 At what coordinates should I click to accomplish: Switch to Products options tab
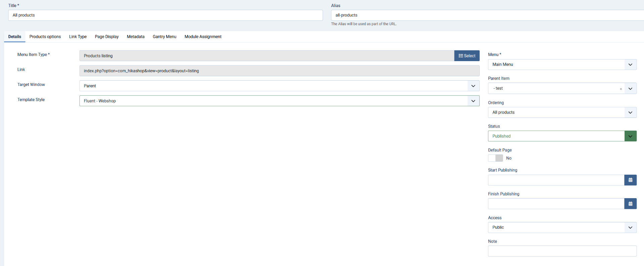coord(45,37)
